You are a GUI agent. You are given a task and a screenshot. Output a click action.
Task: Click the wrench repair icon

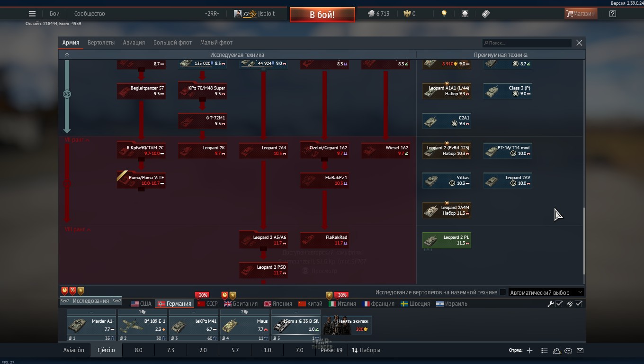pos(551,304)
